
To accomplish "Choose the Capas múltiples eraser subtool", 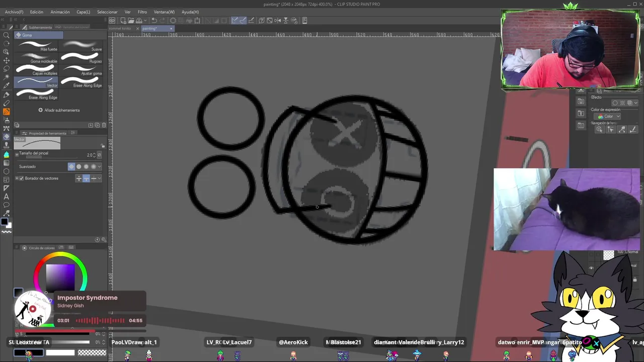I will [x=36, y=70].
